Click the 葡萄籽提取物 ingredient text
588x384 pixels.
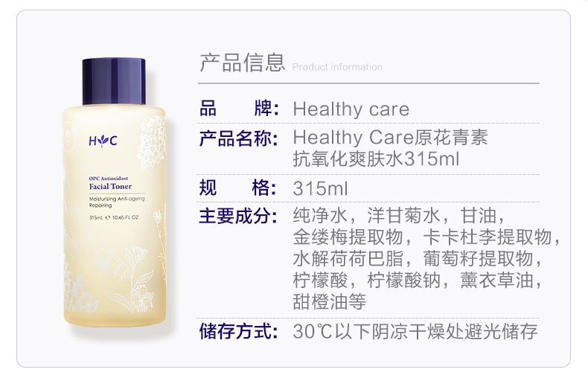point(478,258)
